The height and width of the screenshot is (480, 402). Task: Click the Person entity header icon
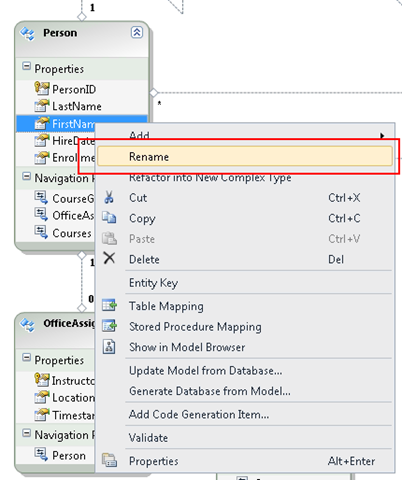(27, 33)
